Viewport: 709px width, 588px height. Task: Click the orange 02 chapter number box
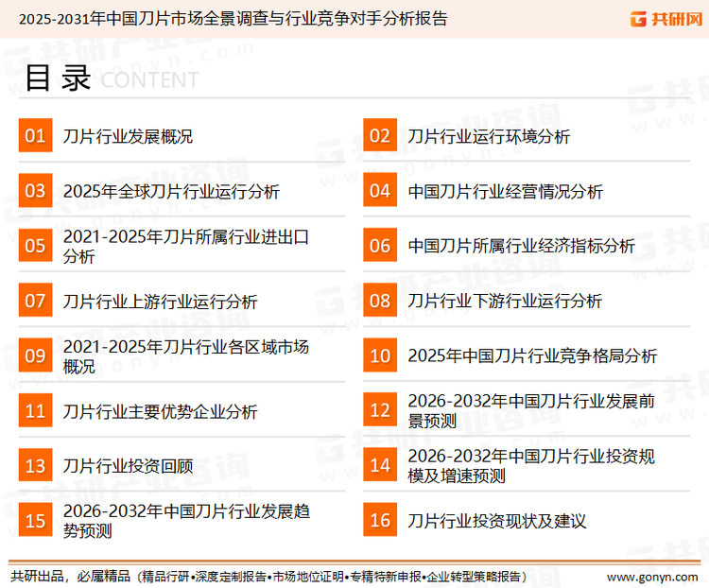pos(380,135)
